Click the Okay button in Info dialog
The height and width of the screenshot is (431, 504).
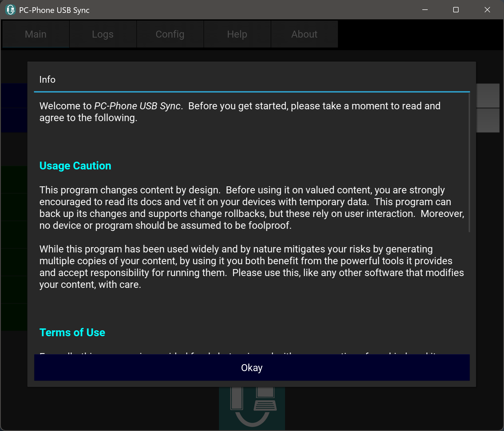tap(252, 367)
